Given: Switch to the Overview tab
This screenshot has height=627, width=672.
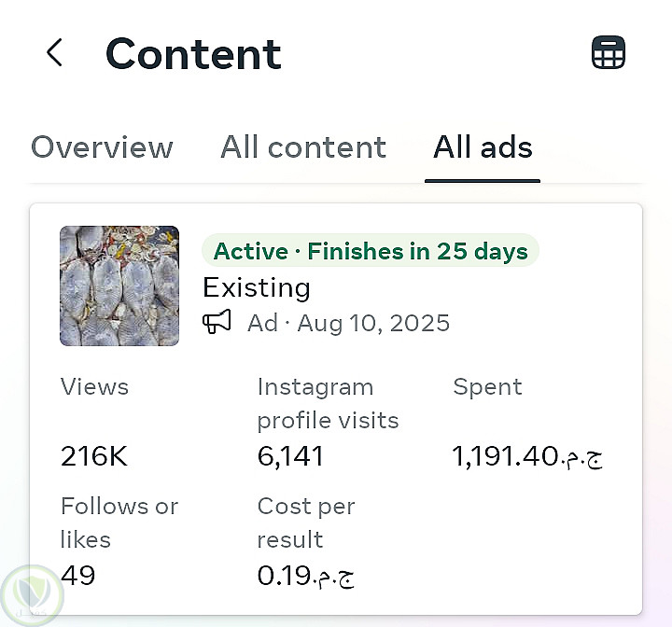Looking at the screenshot, I should [x=102, y=147].
